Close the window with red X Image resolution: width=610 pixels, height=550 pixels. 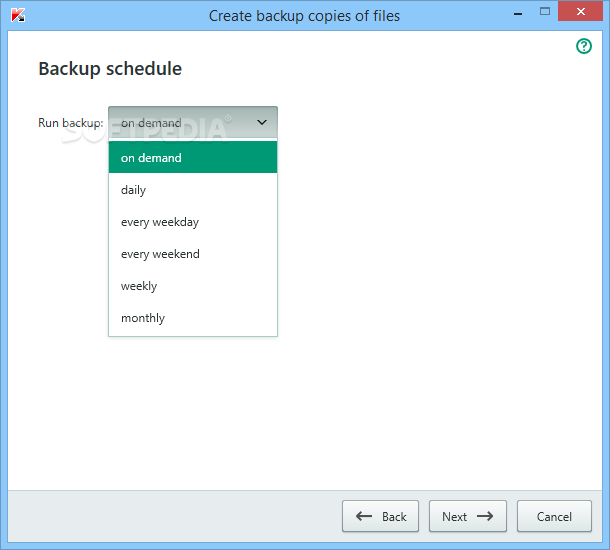[x=580, y=11]
